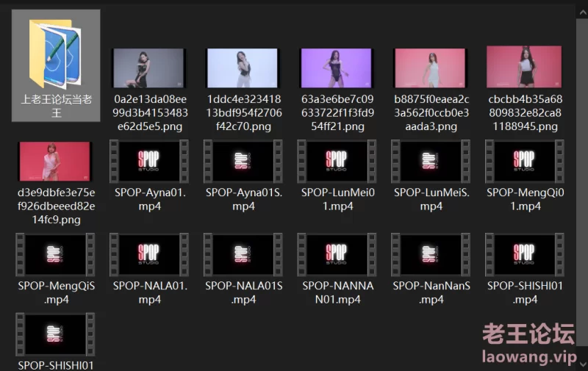Select the SPOP-NALA01.mp4 video icon

pos(149,254)
